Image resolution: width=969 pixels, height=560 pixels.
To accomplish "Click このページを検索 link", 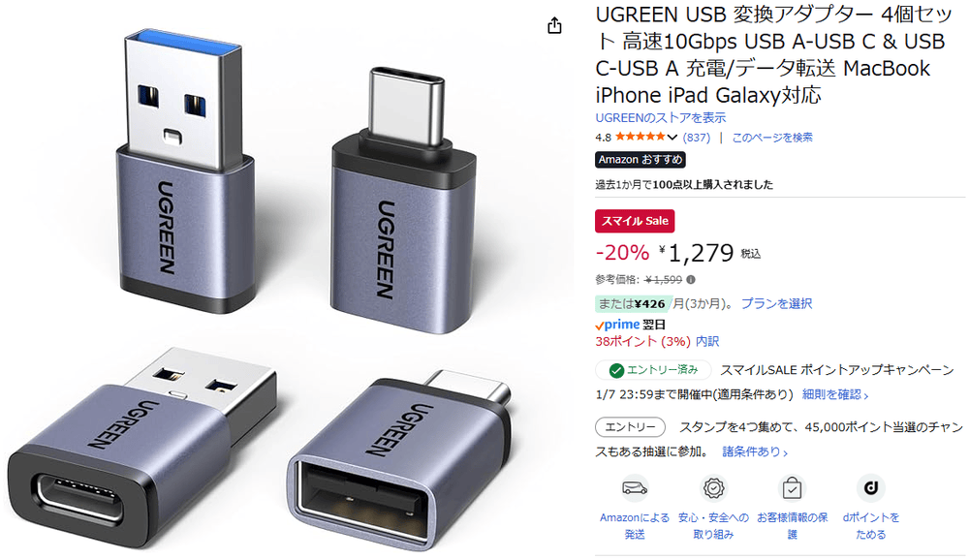I will click(x=772, y=138).
